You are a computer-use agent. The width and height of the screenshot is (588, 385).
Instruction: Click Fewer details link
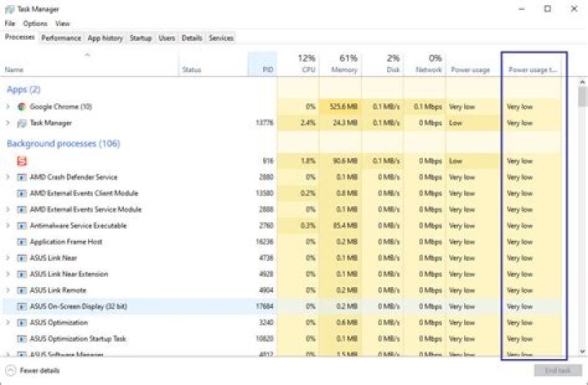pyautogui.click(x=40, y=370)
